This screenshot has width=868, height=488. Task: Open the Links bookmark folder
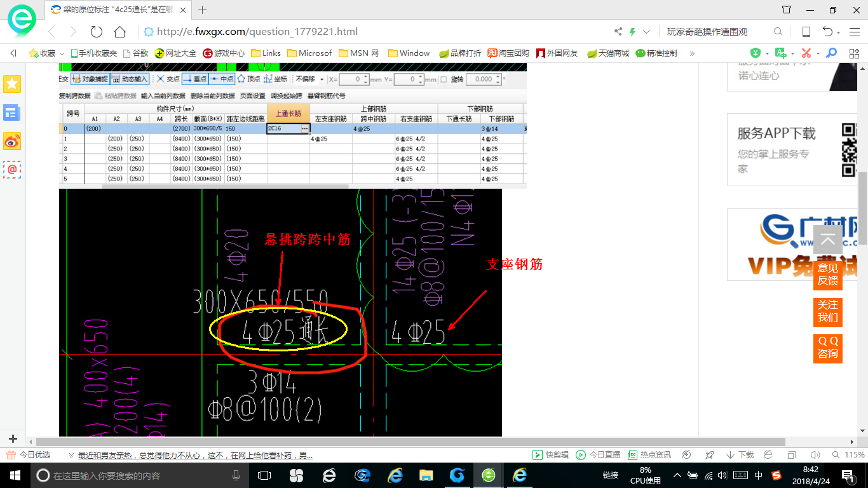click(266, 53)
